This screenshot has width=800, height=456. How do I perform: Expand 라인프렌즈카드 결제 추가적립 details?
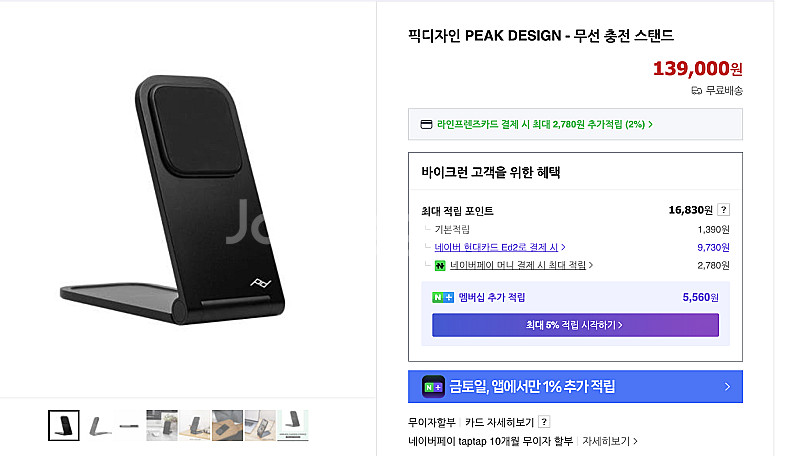point(650,125)
